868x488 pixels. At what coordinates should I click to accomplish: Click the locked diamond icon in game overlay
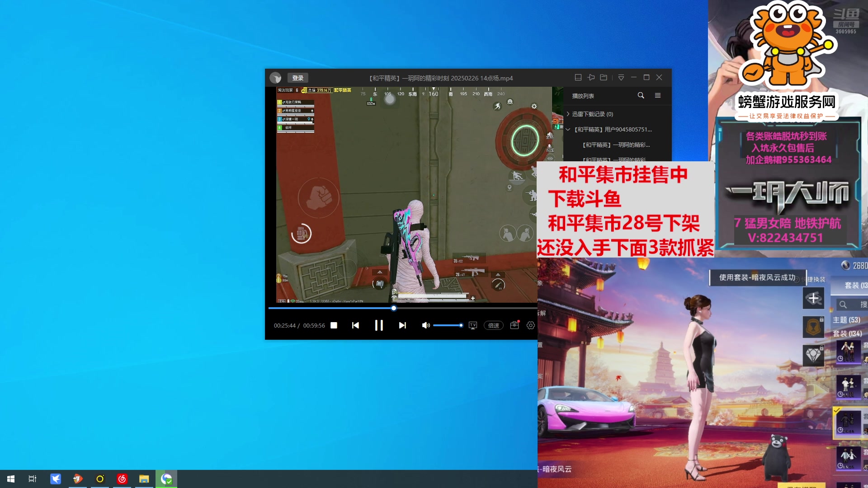pos(813,356)
